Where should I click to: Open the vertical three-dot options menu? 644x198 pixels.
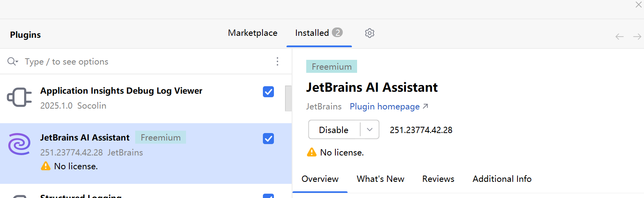point(277,61)
